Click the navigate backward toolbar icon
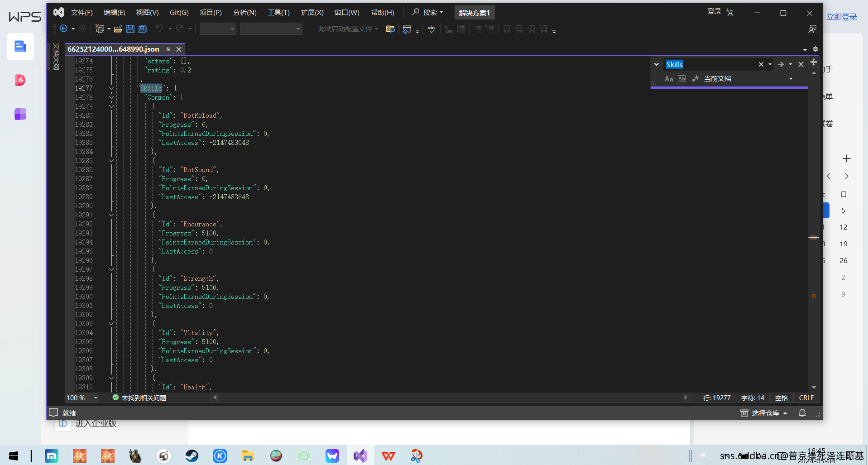This screenshot has width=868, height=465. tap(63, 29)
